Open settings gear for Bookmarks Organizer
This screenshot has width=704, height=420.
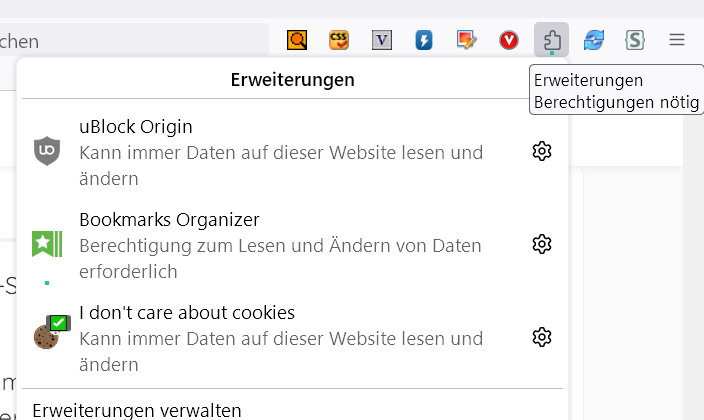click(542, 244)
